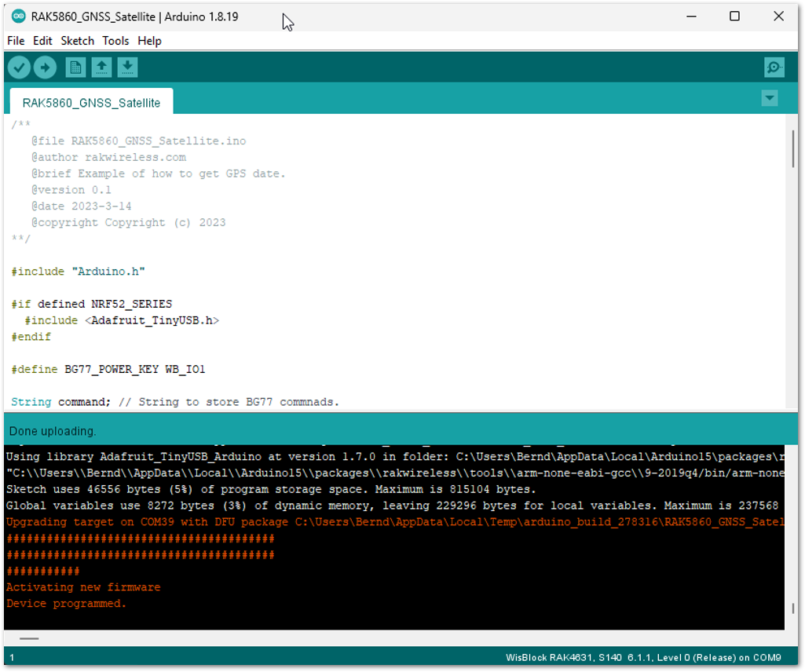The height and width of the screenshot is (672, 805).
Task: Click the '@file RAK5860_GNSS_Satellite.ino' comment line
Action: (x=138, y=141)
